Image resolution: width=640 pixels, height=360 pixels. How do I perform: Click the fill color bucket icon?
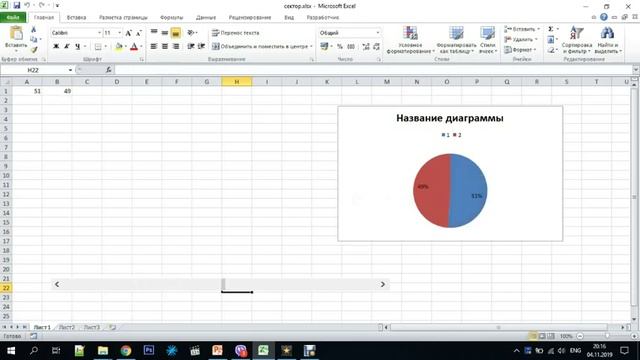pyautogui.click(x=118, y=47)
